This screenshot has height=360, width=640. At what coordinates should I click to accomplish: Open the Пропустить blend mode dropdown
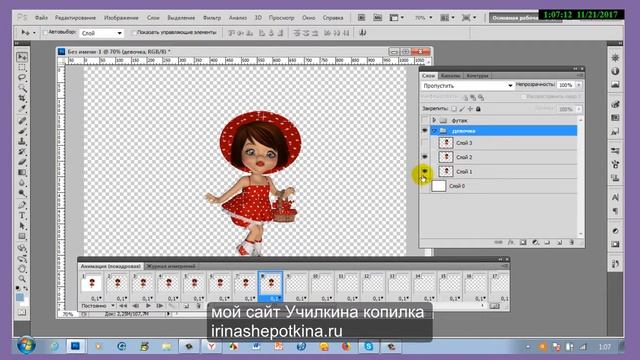pos(467,86)
